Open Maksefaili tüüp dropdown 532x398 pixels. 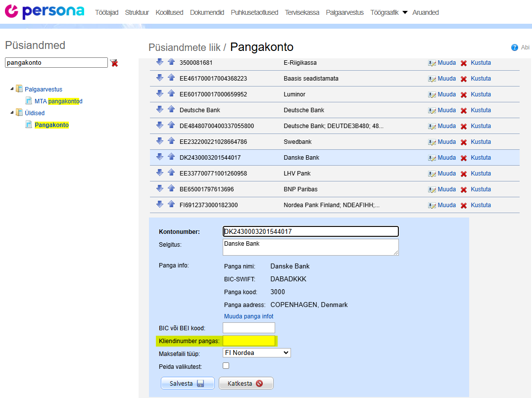pyautogui.click(x=256, y=353)
